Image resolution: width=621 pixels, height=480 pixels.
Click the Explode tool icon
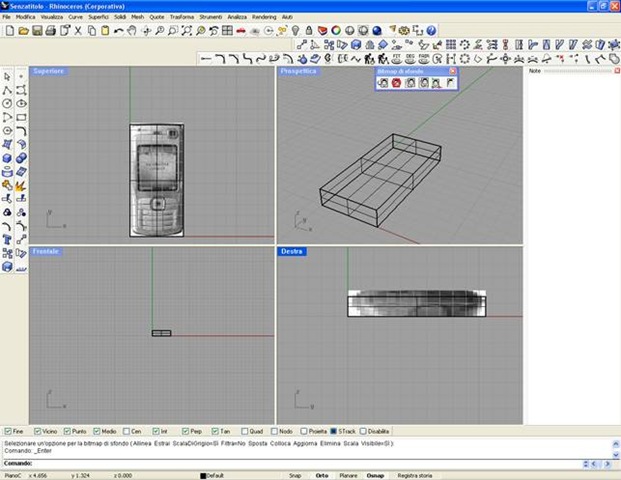pos(21,184)
